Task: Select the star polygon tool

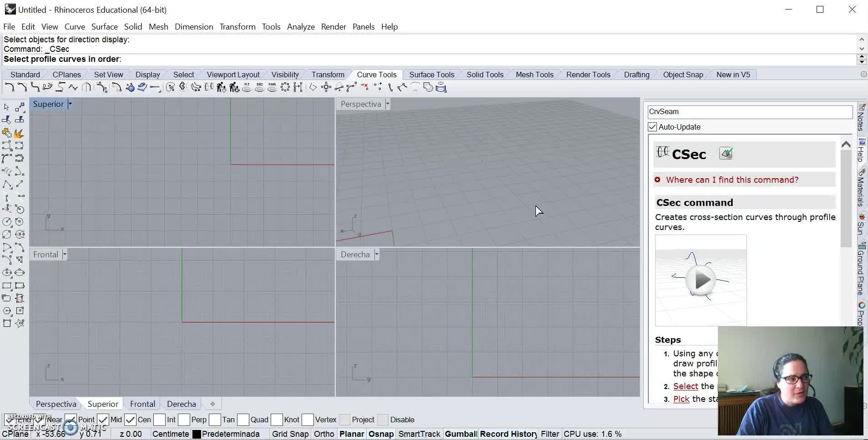Action: (x=20, y=323)
